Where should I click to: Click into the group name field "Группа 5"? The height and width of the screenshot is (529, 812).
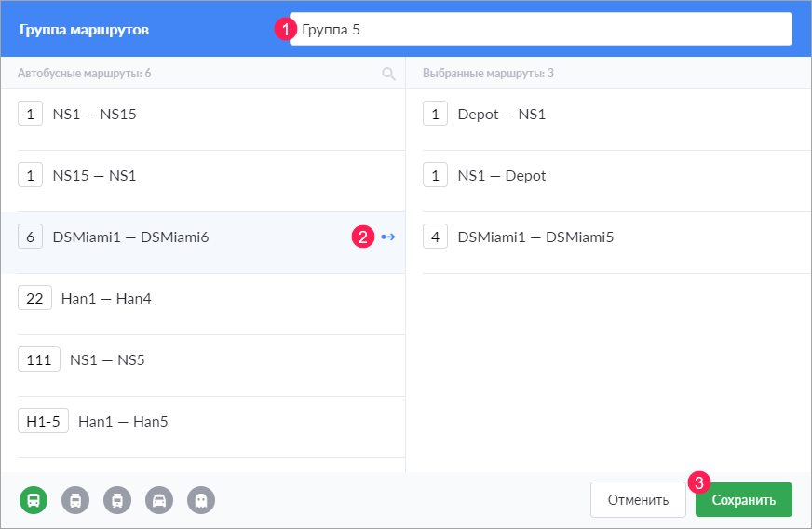[x=540, y=29]
